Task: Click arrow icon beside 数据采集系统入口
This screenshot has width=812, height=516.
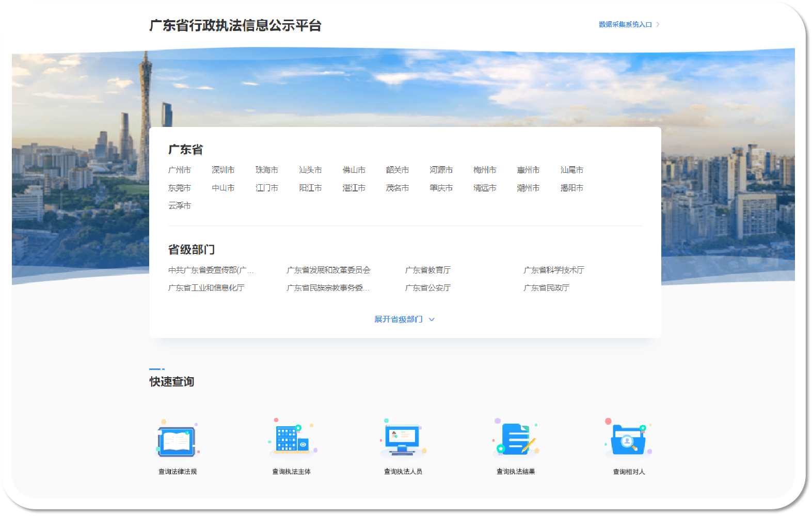Action: coord(658,25)
